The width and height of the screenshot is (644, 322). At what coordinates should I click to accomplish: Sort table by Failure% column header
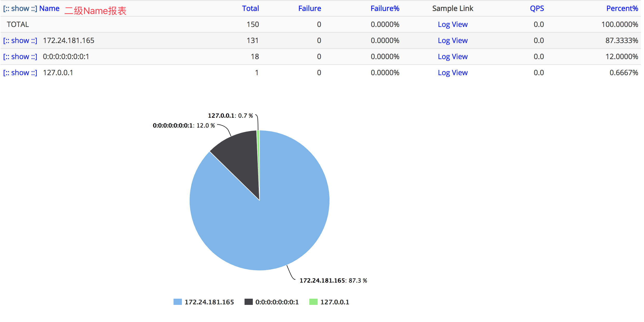(x=385, y=8)
